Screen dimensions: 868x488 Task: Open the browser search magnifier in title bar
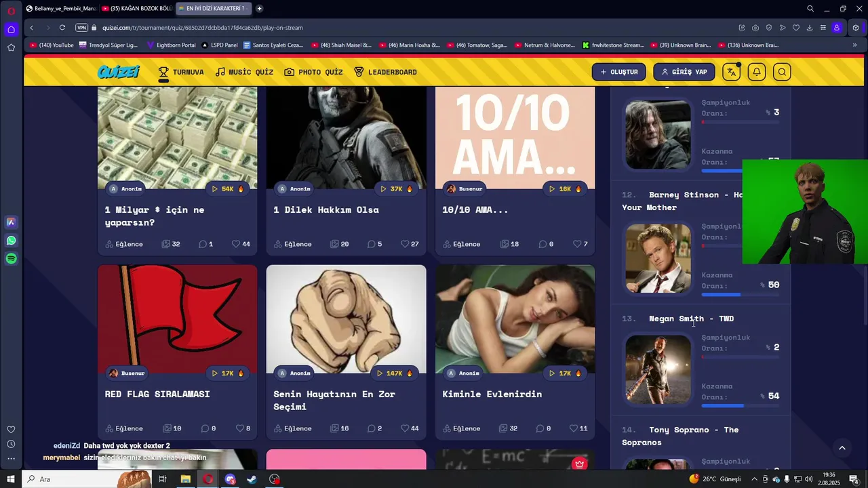[810, 9]
